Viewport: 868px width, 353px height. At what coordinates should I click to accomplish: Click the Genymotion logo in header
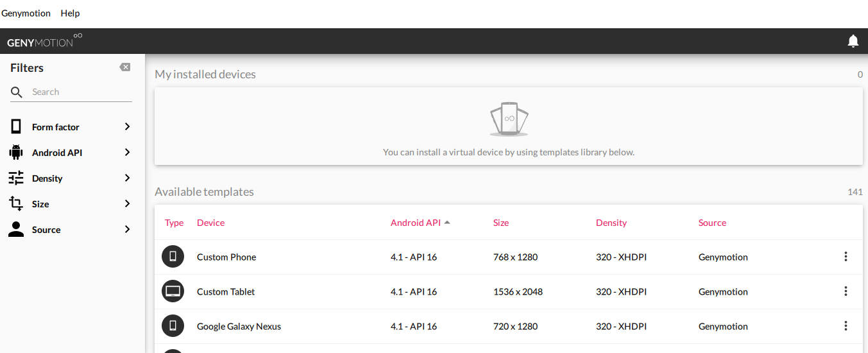pos(44,42)
